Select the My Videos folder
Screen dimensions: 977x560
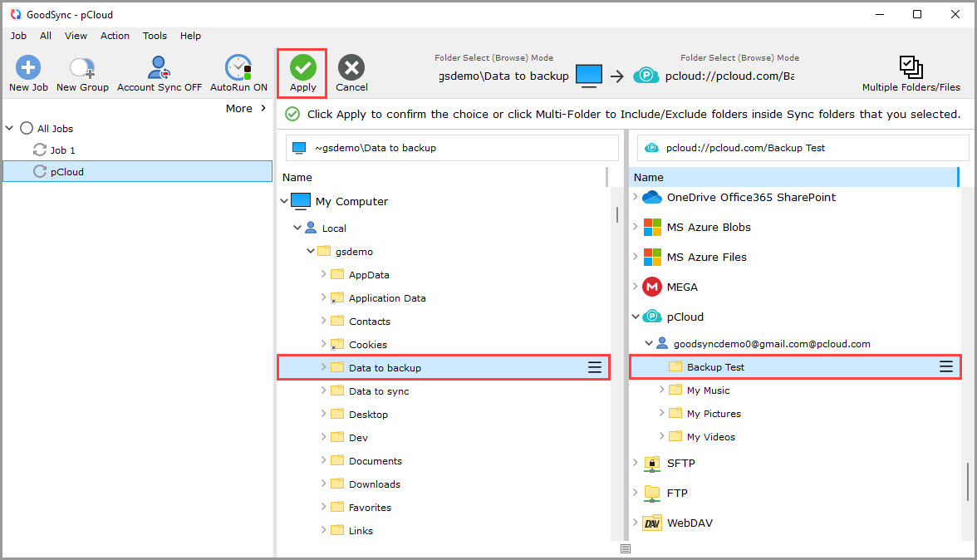coord(711,437)
